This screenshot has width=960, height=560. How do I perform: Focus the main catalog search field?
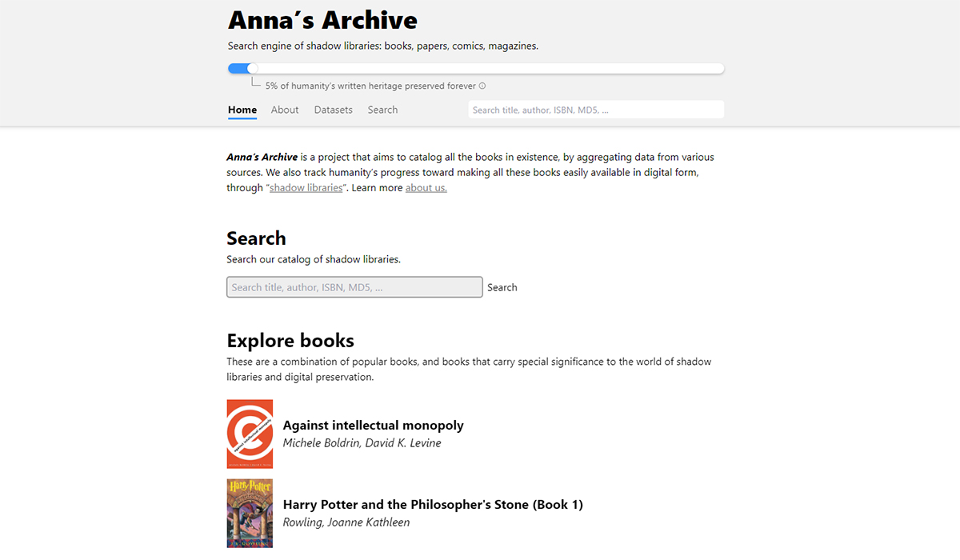pos(354,287)
